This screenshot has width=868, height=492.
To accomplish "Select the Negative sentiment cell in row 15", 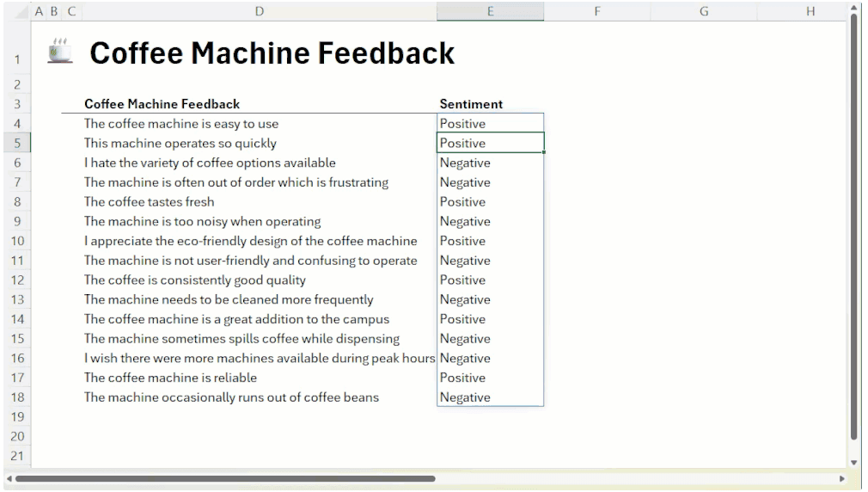I will click(x=490, y=338).
